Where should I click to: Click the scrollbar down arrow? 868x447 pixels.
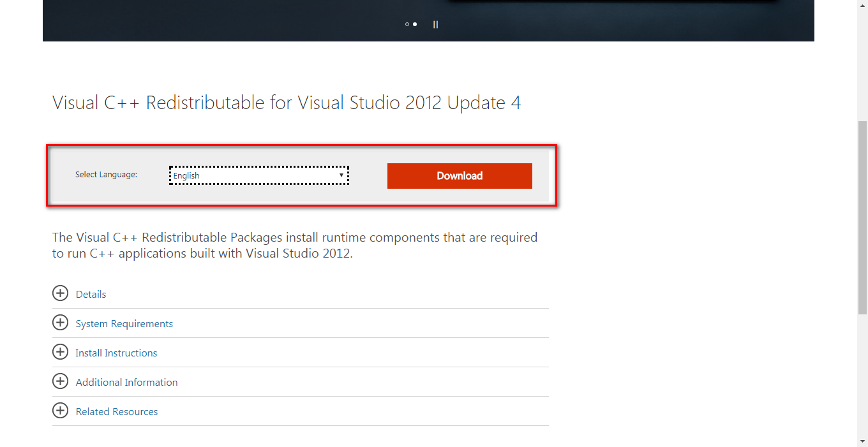(x=862, y=441)
